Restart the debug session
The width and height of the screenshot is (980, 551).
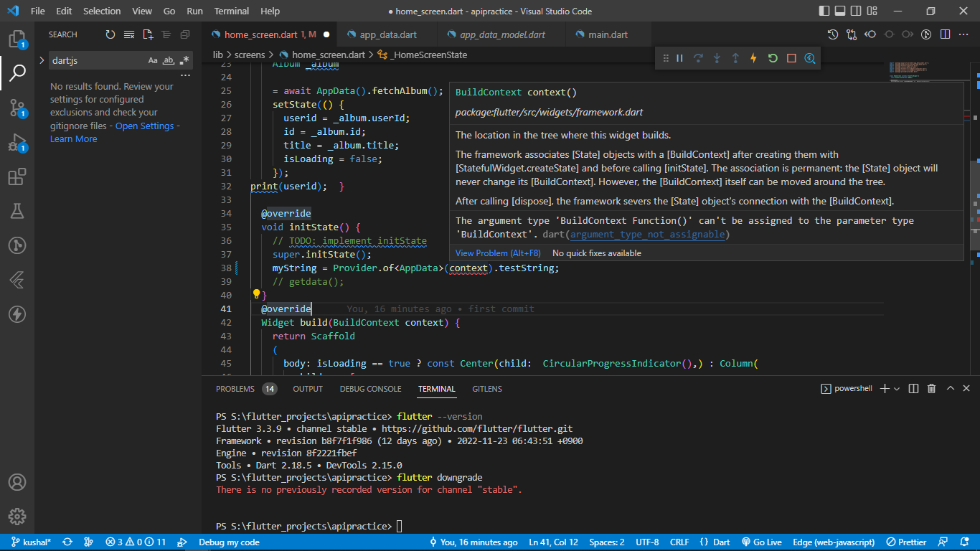[x=773, y=58]
